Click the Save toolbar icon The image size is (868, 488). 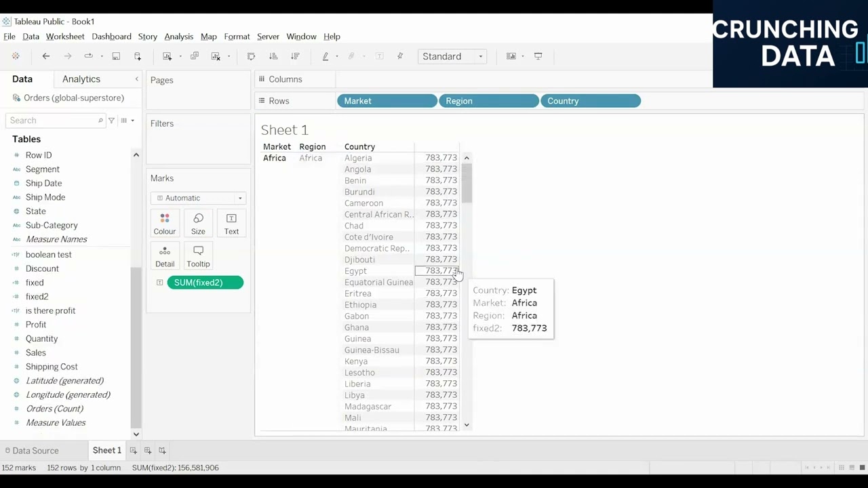(116, 56)
